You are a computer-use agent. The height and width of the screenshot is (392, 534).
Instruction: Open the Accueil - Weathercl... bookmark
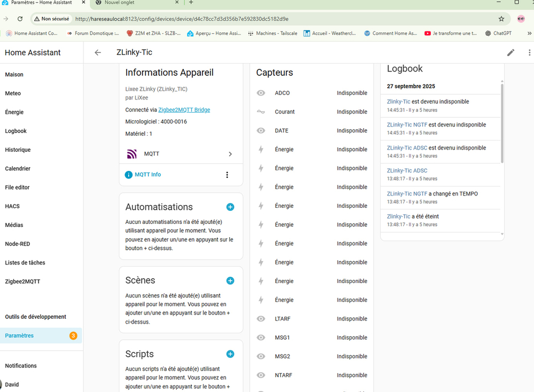329,33
